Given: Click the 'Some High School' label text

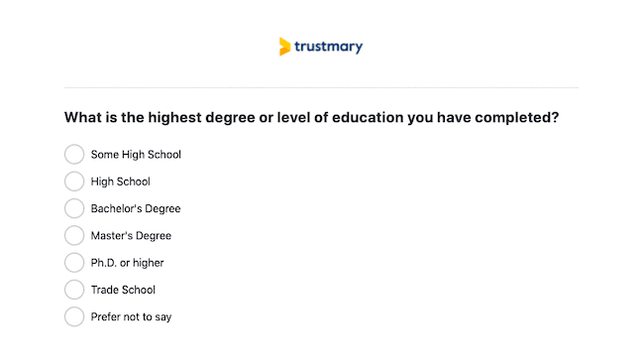Looking at the screenshot, I should (136, 155).
